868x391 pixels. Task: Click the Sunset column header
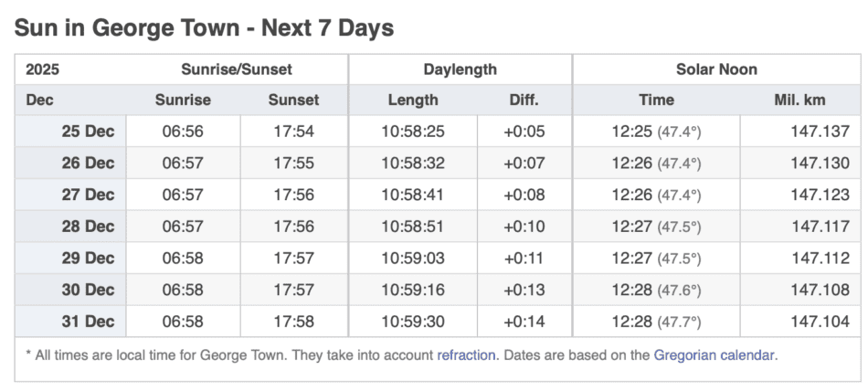coord(293,100)
